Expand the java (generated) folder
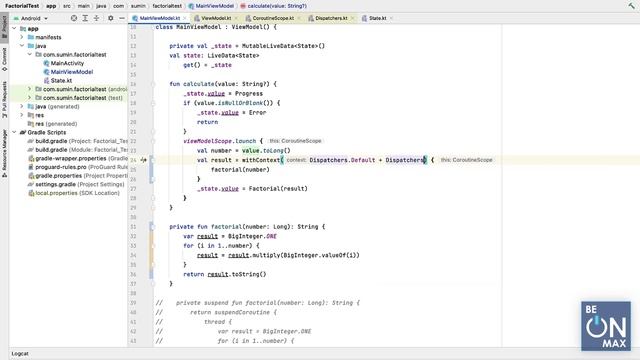The image size is (640, 360). pyautogui.click(x=22, y=107)
